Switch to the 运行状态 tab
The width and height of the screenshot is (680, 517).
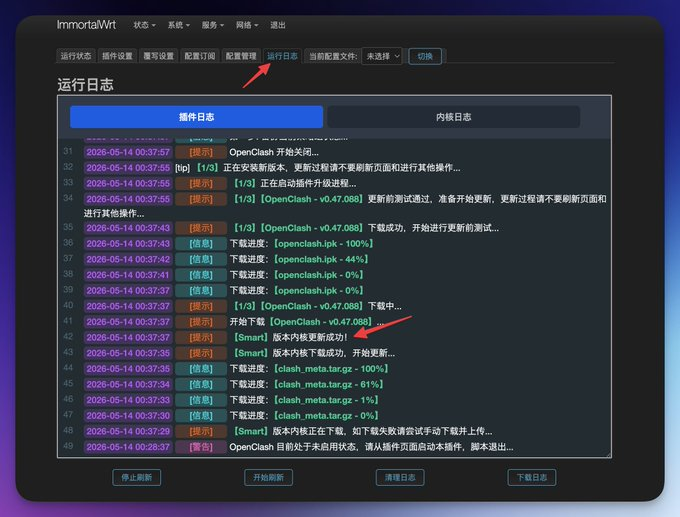(76, 56)
